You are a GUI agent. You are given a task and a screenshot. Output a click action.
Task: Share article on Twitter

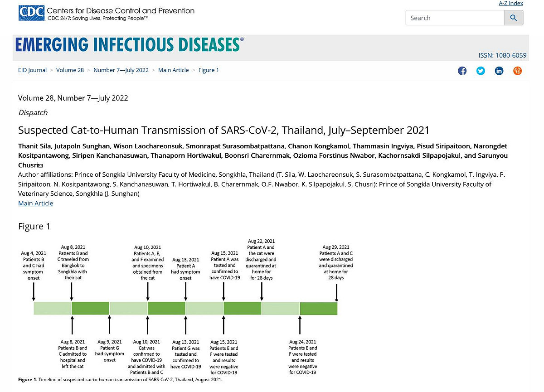click(x=481, y=71)
